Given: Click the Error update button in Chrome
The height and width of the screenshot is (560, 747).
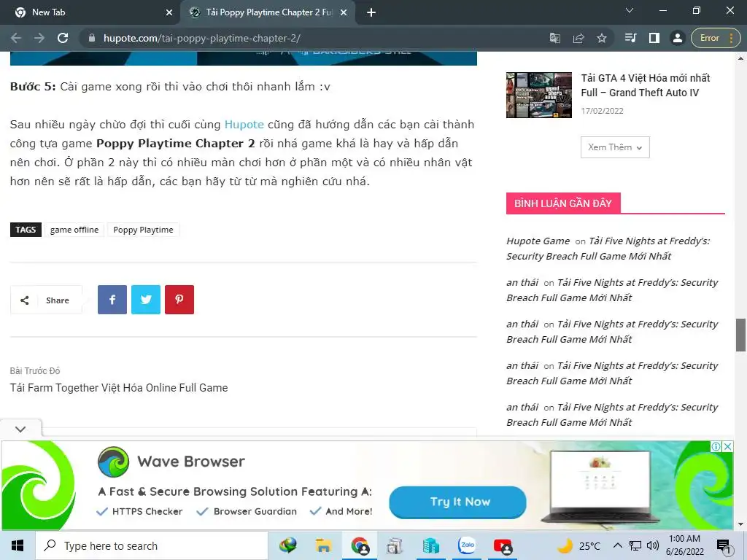Looking at the screenshot, I should tap(715, 38).
